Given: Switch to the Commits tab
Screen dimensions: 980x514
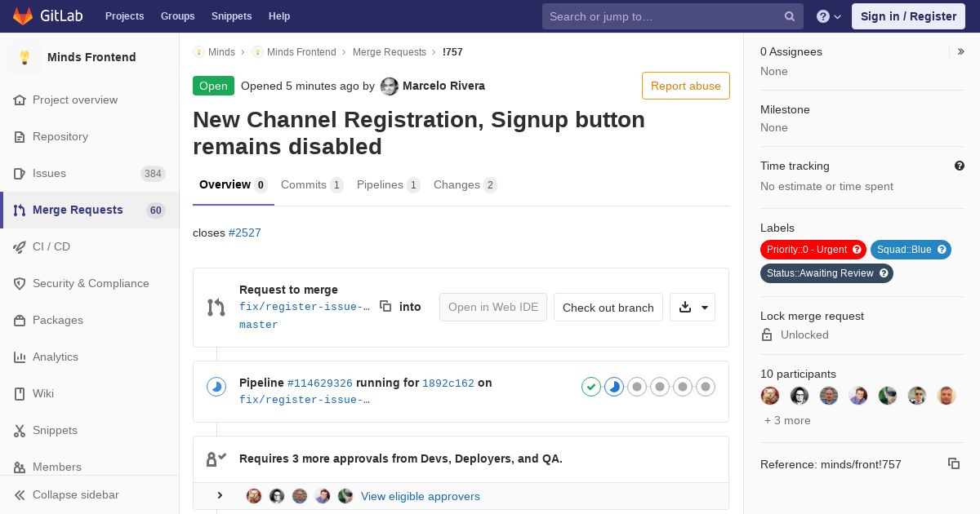Looking at the screenshot, I should coord(311,185).
